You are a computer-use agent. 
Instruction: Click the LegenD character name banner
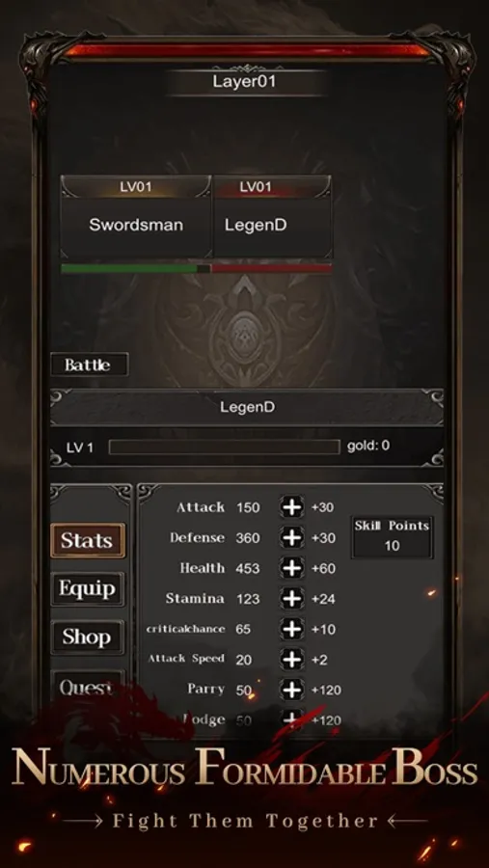point(247,407)
